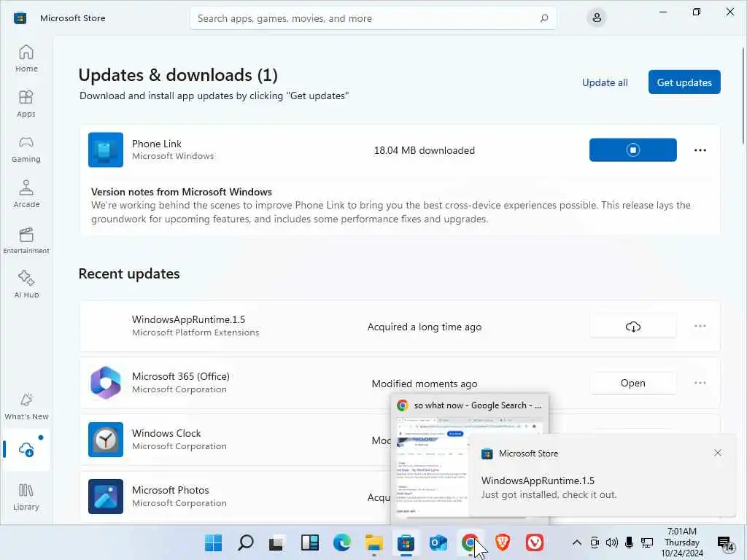
Task: Open the Windows Start menu
Action: point(213,542)
